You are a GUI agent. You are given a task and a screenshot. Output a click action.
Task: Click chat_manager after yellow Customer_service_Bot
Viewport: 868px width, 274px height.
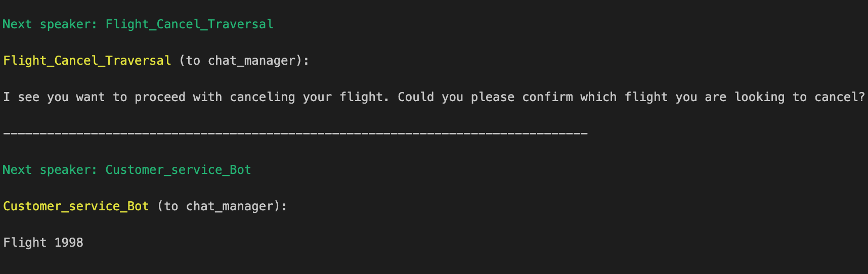230,206
